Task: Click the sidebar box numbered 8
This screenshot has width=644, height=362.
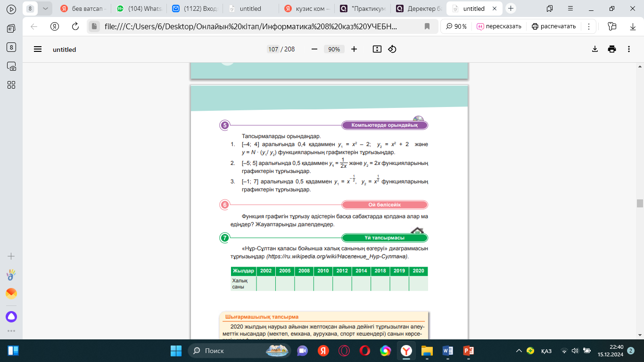Action: 11,47
